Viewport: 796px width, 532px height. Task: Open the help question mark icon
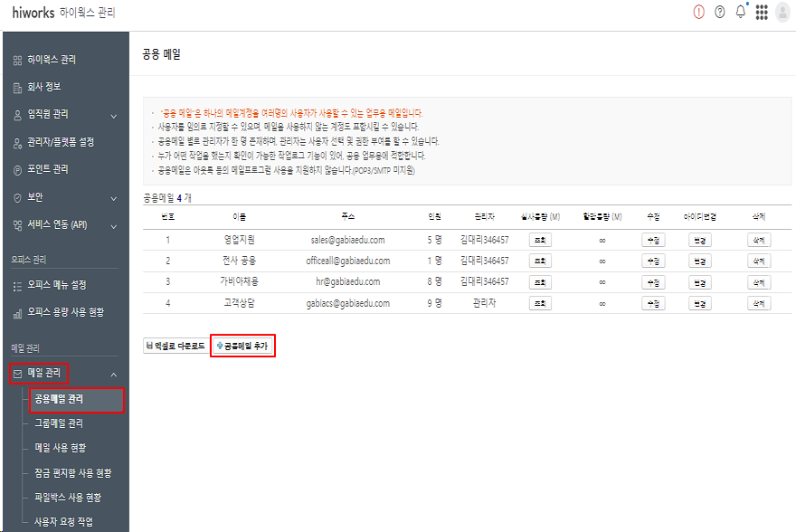click(x=719, y=12)
